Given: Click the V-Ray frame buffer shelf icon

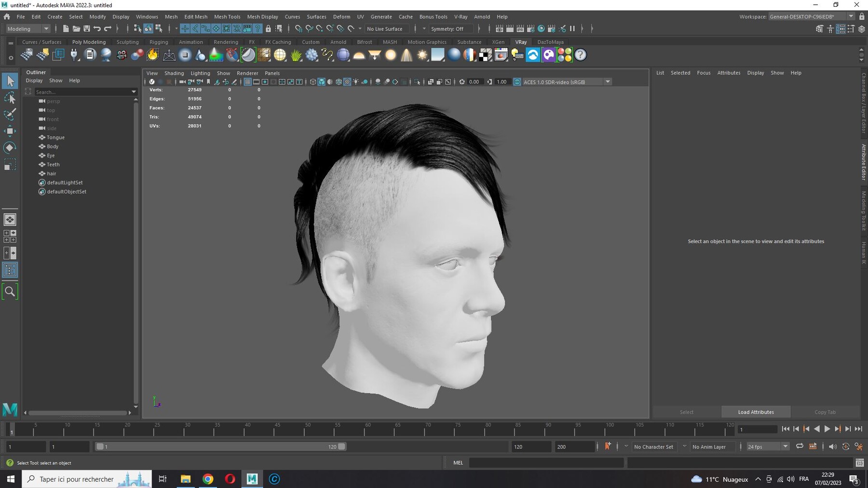Looking at the screenshot, I should (x=501, y=55).
